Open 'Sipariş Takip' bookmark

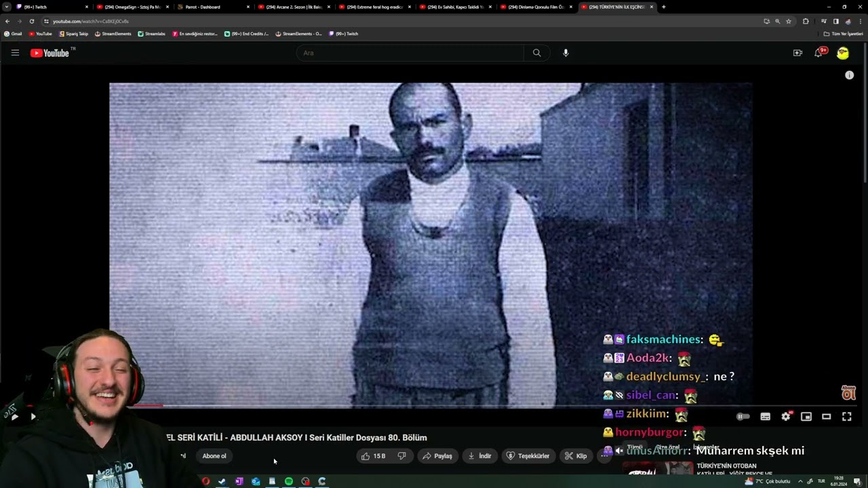[x=74, y=34]
